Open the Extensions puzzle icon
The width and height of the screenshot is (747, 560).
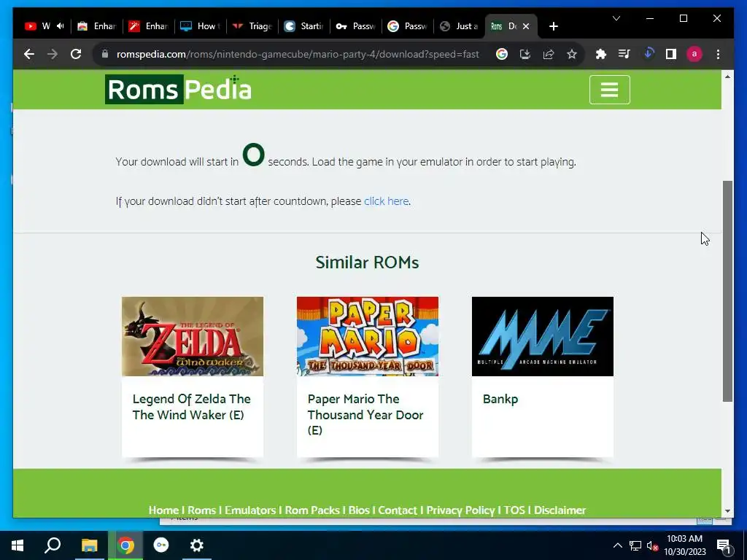point(601,54)
